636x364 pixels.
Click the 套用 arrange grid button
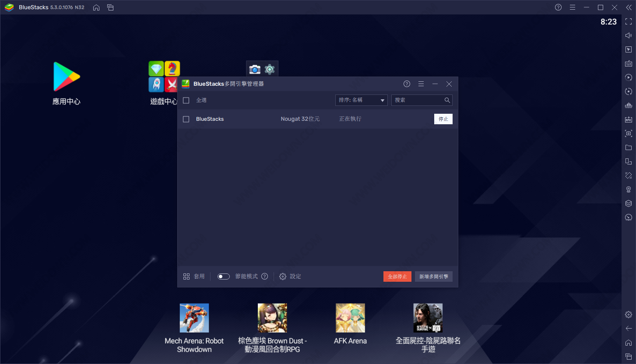click(194, 276)
